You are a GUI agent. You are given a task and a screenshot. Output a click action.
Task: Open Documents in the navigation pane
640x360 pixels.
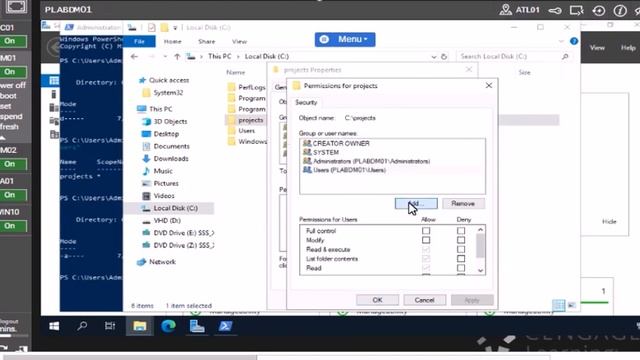tap(166, 146)
